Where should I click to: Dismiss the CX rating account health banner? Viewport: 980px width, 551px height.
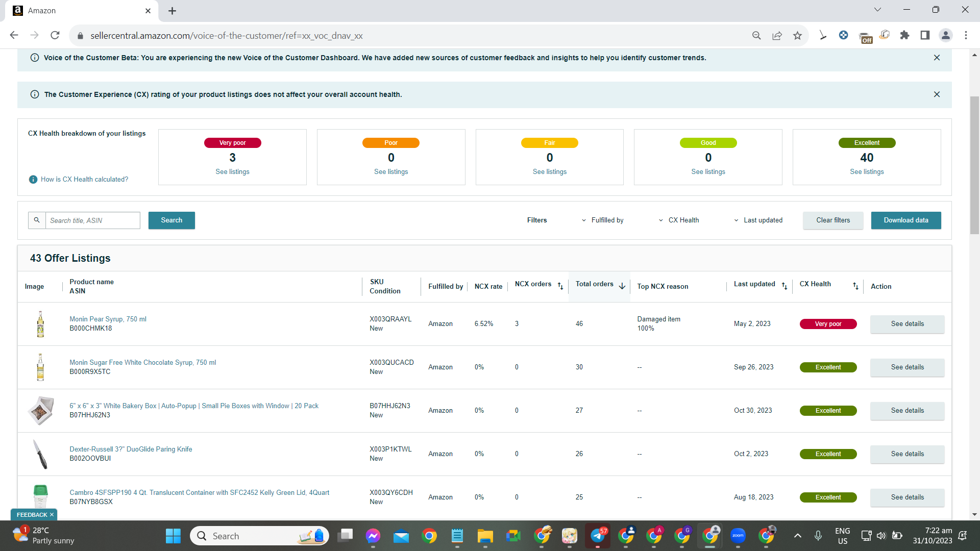click(937, 94)
